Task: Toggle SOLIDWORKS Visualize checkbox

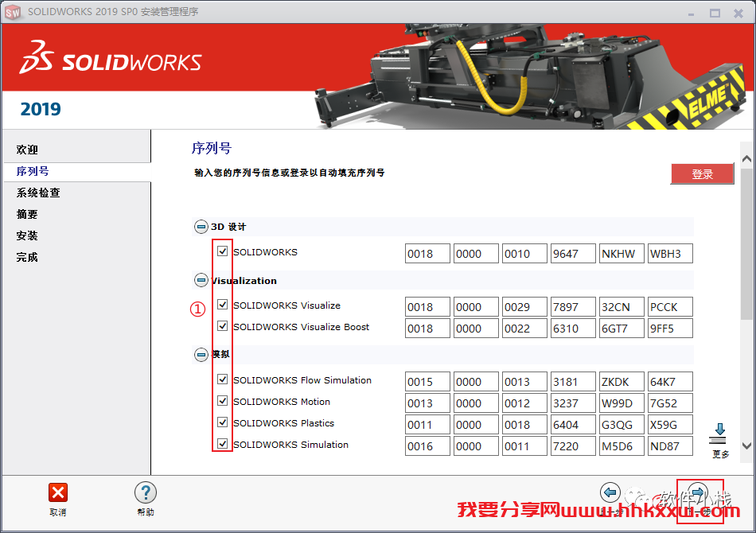Action: pos(222,305)
